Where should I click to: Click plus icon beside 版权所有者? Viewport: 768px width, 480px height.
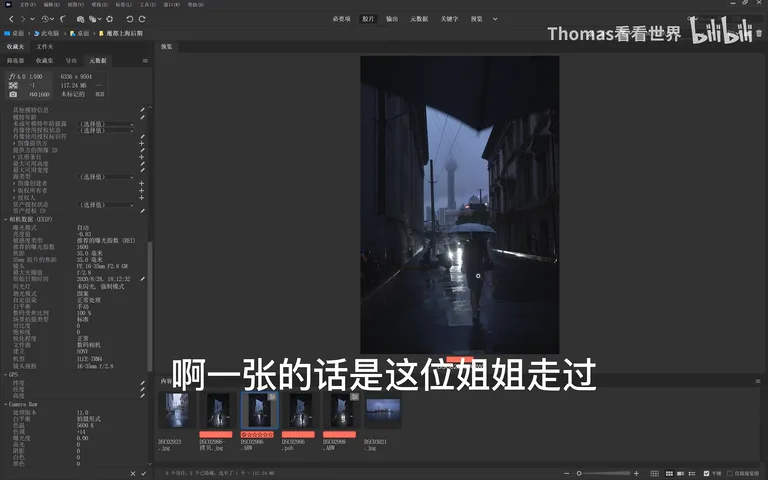142,191
